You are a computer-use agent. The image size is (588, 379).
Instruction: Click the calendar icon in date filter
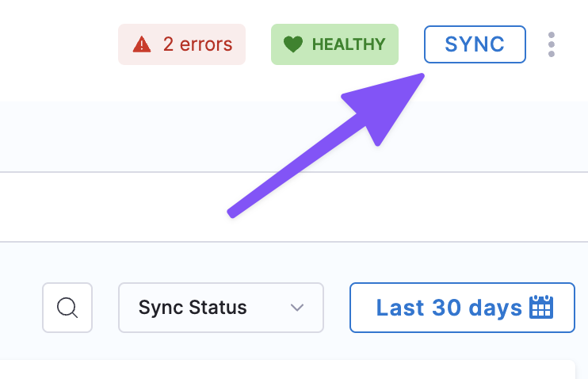click(541, 307)
